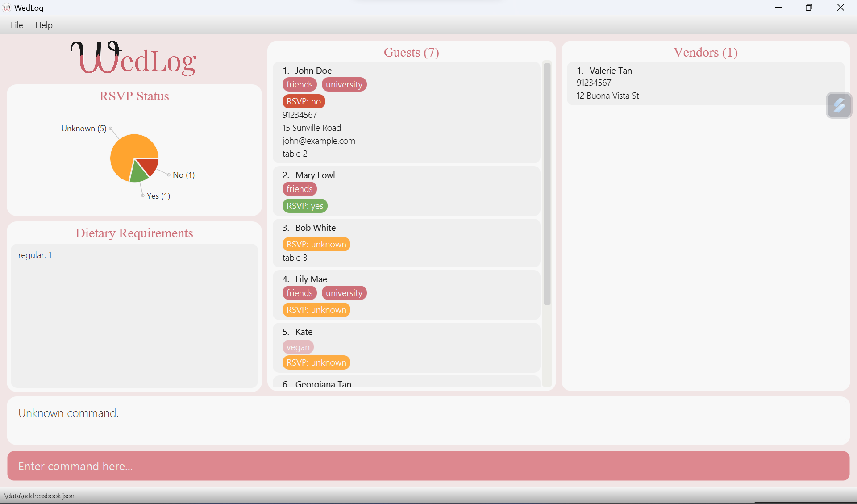Click the WedLog title bar app icon
The width and height of the screenshot is (857, 504).
[x=6, y=8]
